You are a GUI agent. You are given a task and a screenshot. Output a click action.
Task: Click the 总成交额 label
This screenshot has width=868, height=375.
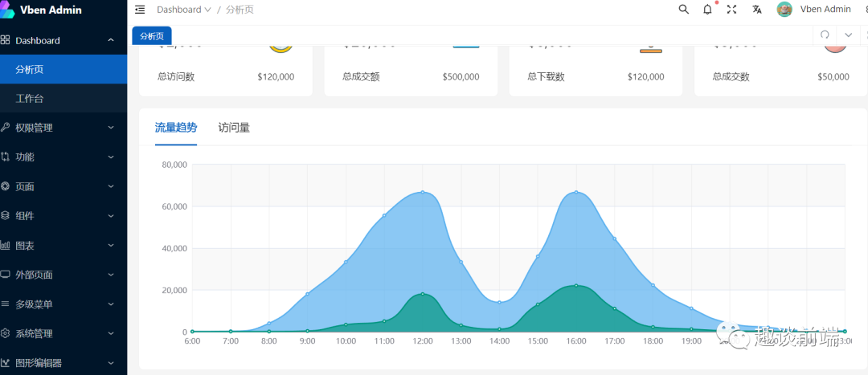pos(361,77)
